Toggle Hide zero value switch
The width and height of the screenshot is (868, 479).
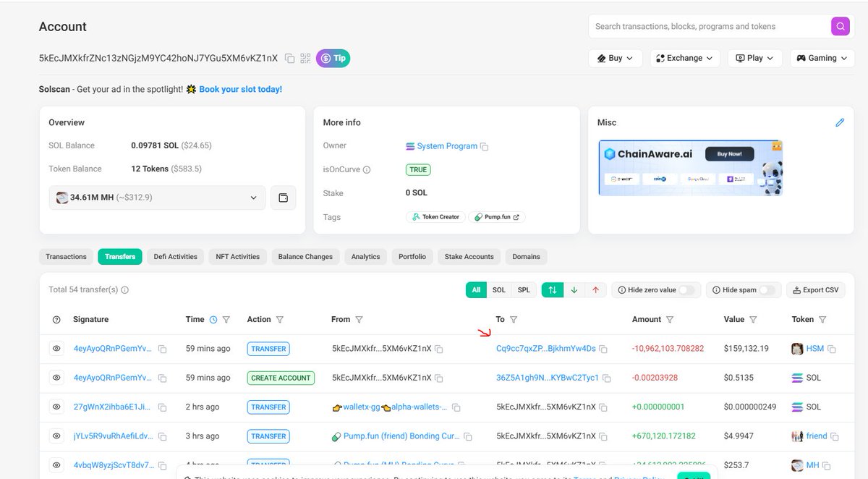pyautogui.click(x=686, y=290)
